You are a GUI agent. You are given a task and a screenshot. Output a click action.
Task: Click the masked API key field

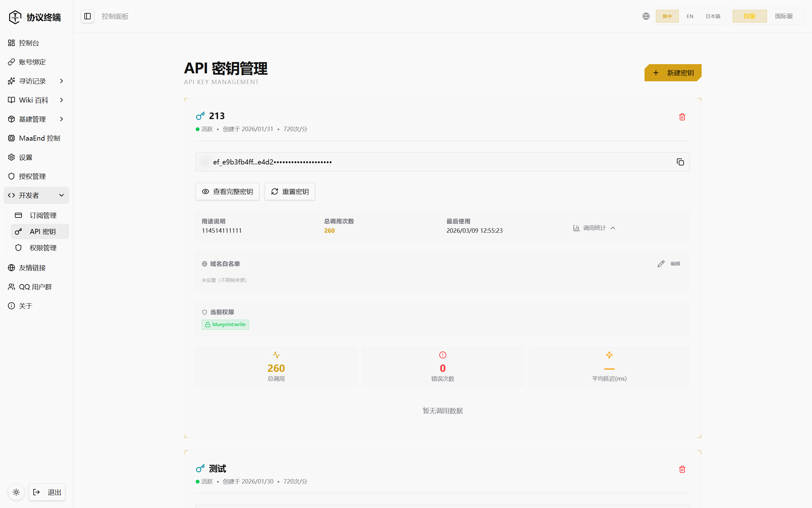(x=442, y=162)
